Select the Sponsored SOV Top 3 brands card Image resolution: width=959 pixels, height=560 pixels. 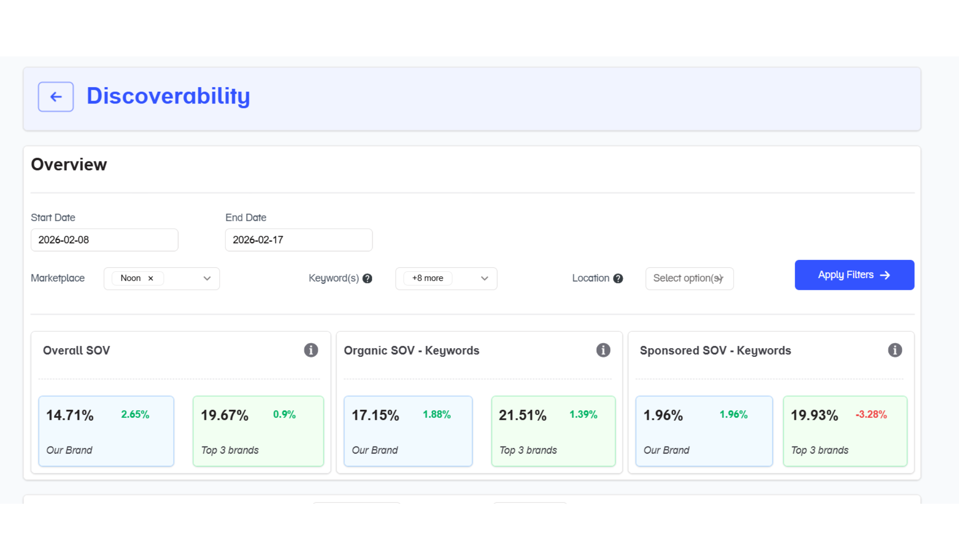[845, 431]
